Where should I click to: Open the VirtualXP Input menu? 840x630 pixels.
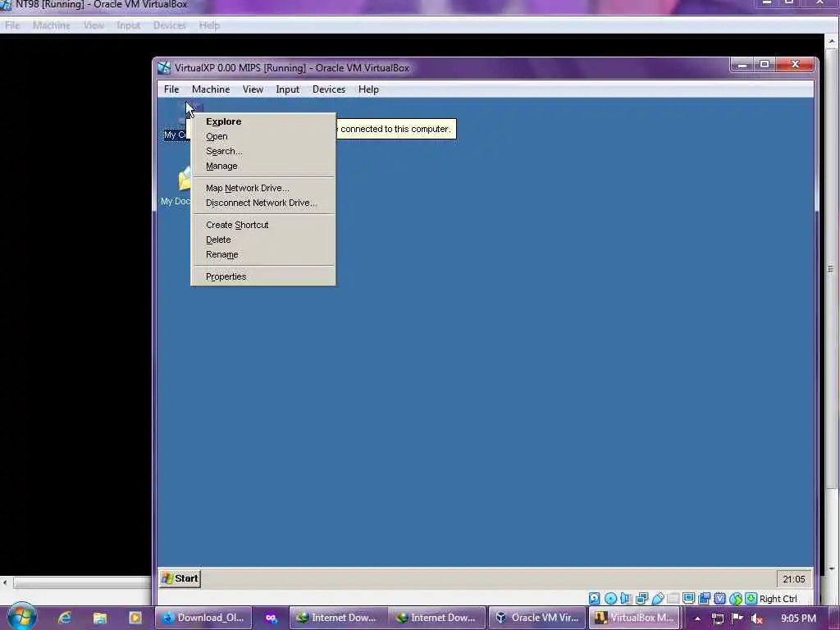(x=288, y=89)
